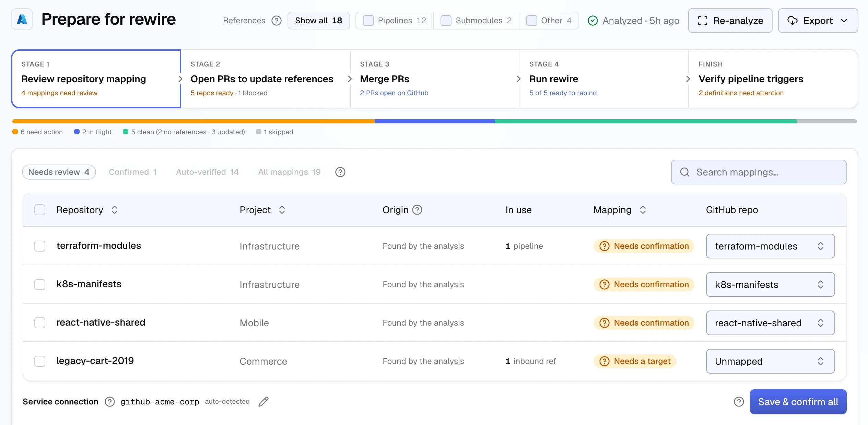Click the Re-analyze button
This screenshot has width=868, height=425.
(x=730, y=21)
